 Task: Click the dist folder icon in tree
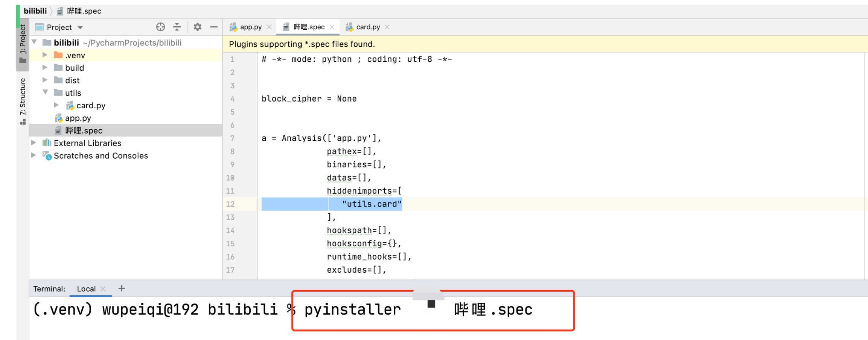(58, 80)
